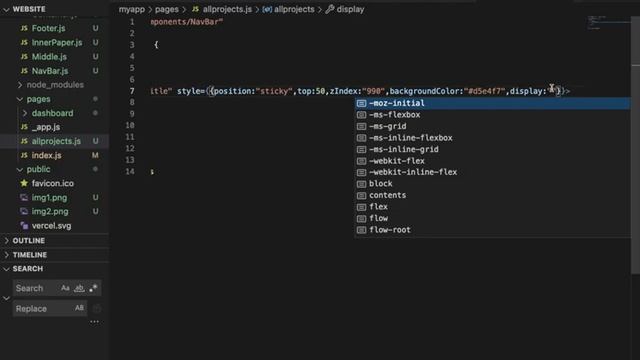Click the star icon beside favicon.ico

(24, 183)
